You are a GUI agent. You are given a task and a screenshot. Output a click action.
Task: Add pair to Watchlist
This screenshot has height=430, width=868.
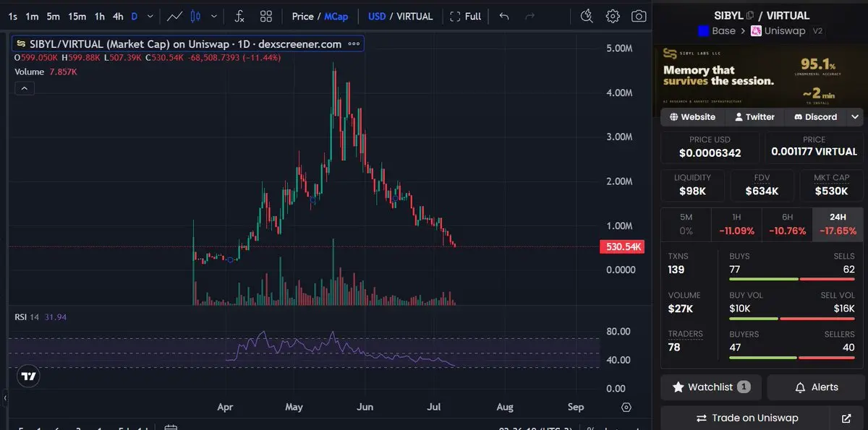711,387
